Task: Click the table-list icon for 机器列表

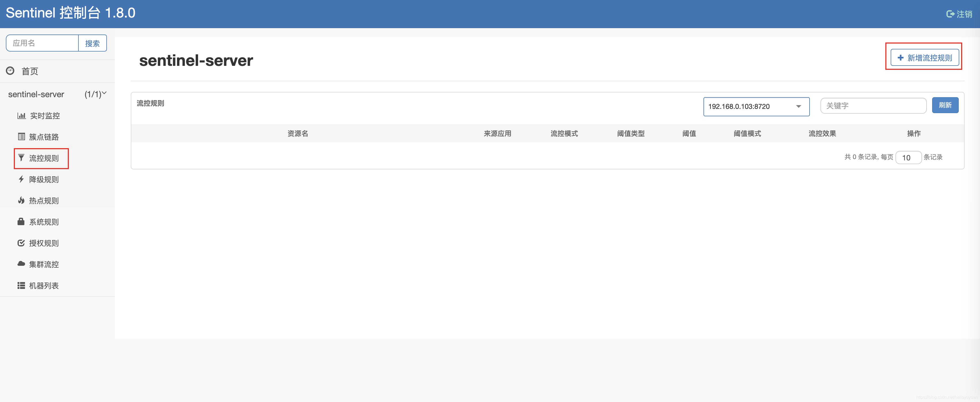Action: click(x=21, y=285)
